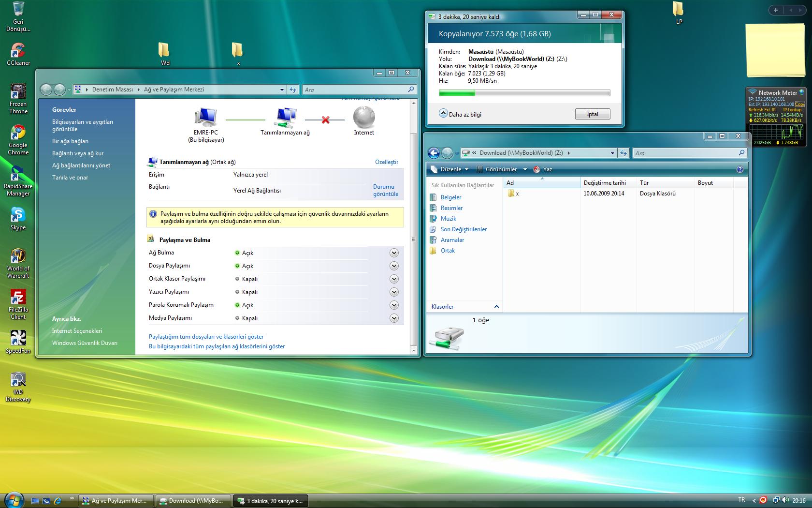Refresh the Network Center address bar

click(x=293, y=90)
